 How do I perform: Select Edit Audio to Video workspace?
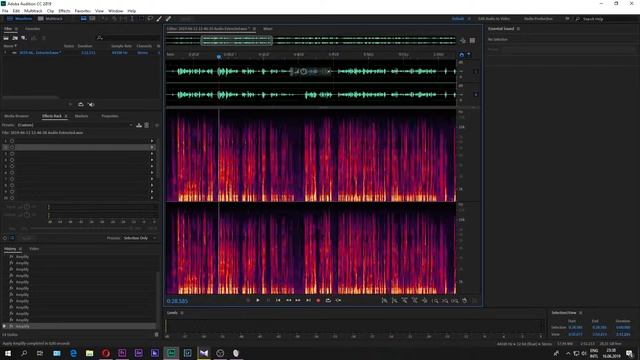coord(494,19)
